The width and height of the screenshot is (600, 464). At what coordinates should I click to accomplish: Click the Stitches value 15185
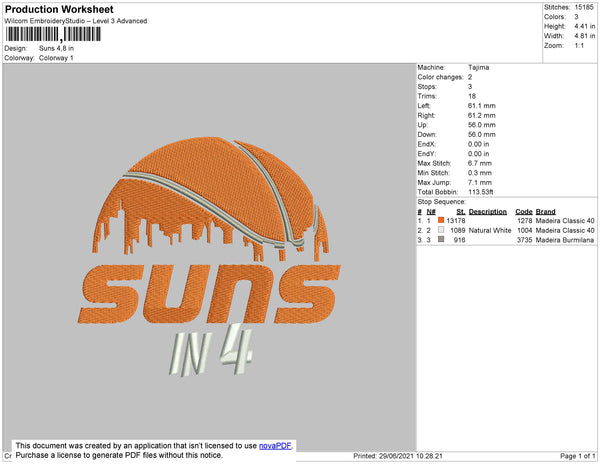[584, 7]
